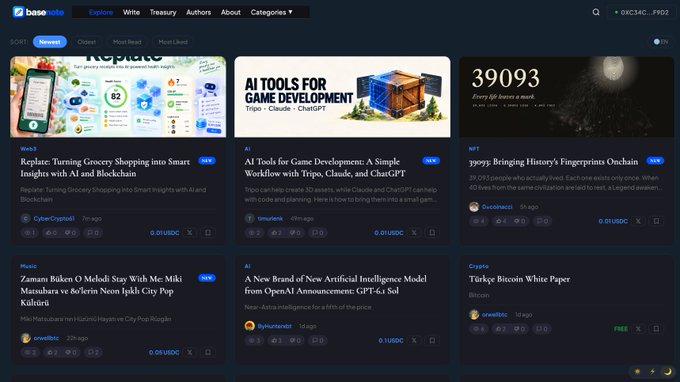Screen dimensions: 680x382
Task: Share the GPT-6.1 Sol article on X
Action: [414, 340]
